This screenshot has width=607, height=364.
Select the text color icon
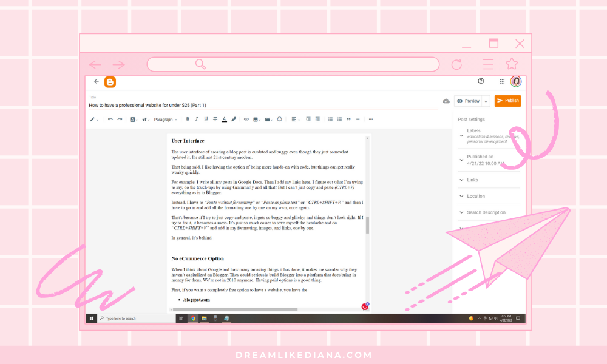(224, 120)
